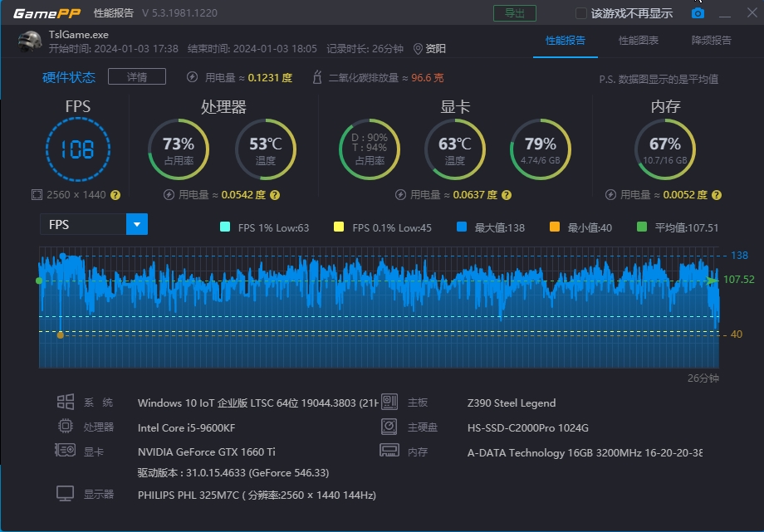The width and height of the screenshot is (764, 532).
Task: Click the NVIDIA GeForce GTX 1660 Ti text
Action: tap(207, 451)
